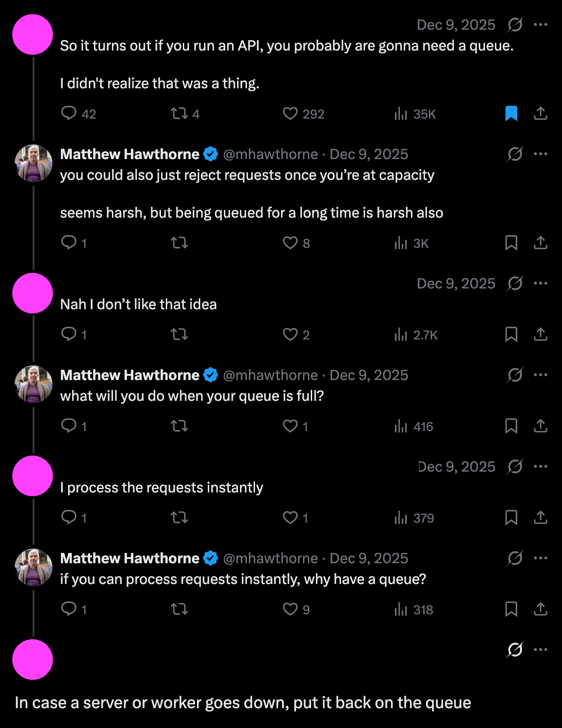This screenshot has width=562, height=728.
Task: Remove the blue bookmark on the top tweet
Action: (512, 113)
